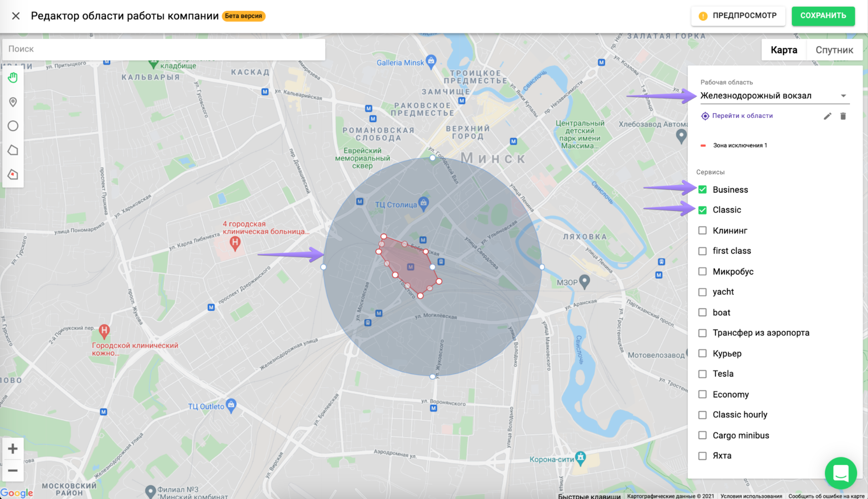The height and width of the screenshot is (499, 868).
Task: Check the Tesla service checkbox
Action: point(702,374)
